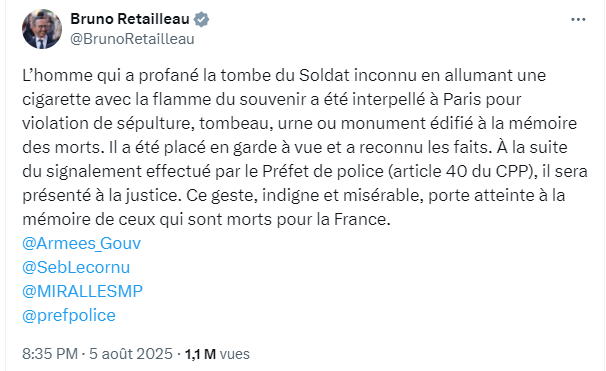Image resolution: width=606 pixels, height=371 pixels.
Task: Open the @BrunoRetailleau handle link
Action: point(132,39)
